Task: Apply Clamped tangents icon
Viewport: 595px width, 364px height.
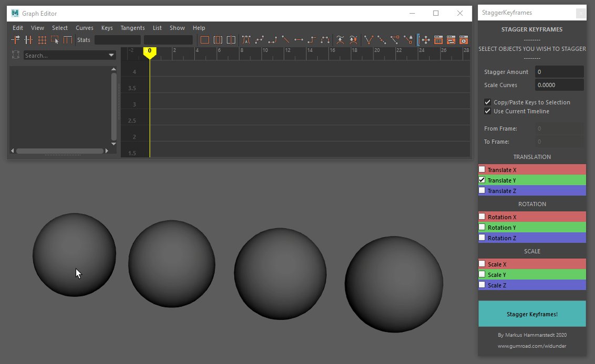Action: coord(272,40)
